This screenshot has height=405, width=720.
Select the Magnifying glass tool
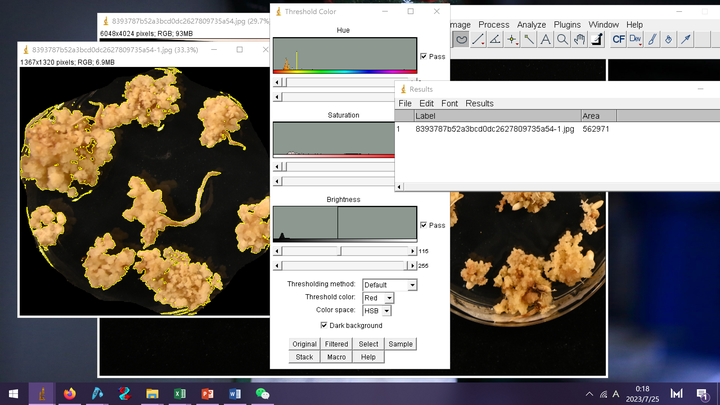click(562, 40)
